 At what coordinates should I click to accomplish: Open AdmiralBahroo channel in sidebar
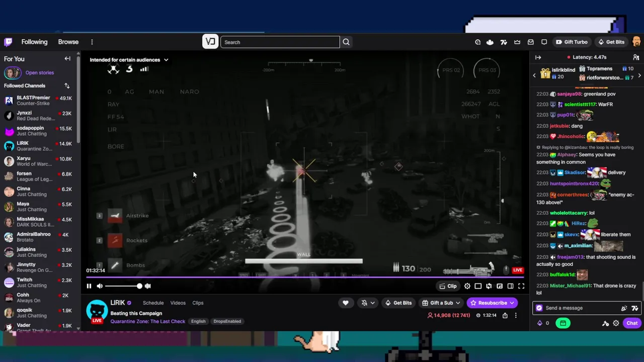point(39,237)
